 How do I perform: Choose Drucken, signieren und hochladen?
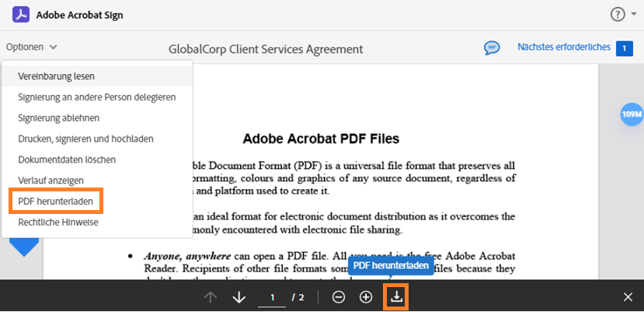point(97,138)
